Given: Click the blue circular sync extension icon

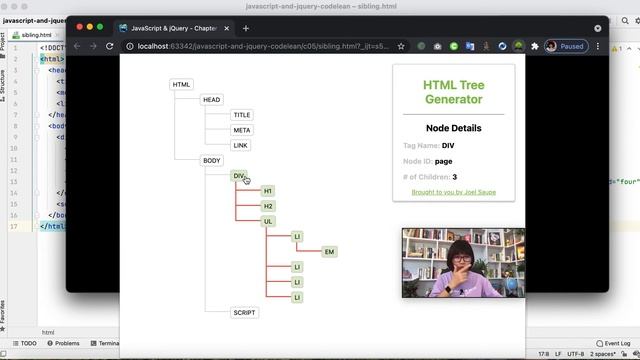Looking at the screenshot, I should tap(502, 46).
